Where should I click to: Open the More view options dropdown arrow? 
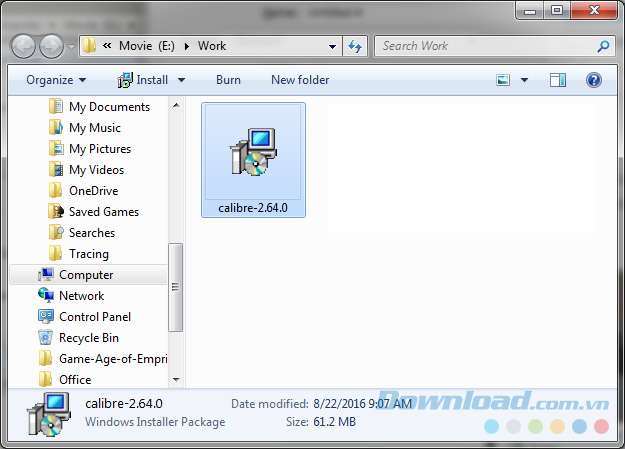[x=525, y=80]
